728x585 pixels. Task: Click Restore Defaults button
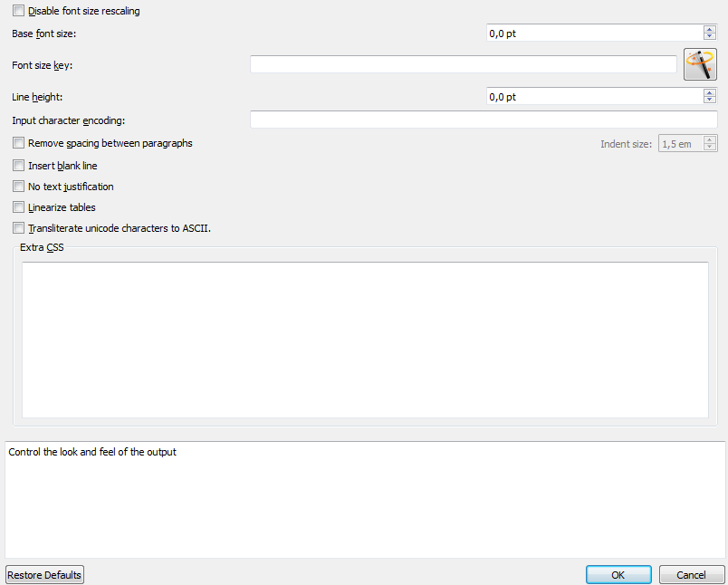(x=44, y=575)
